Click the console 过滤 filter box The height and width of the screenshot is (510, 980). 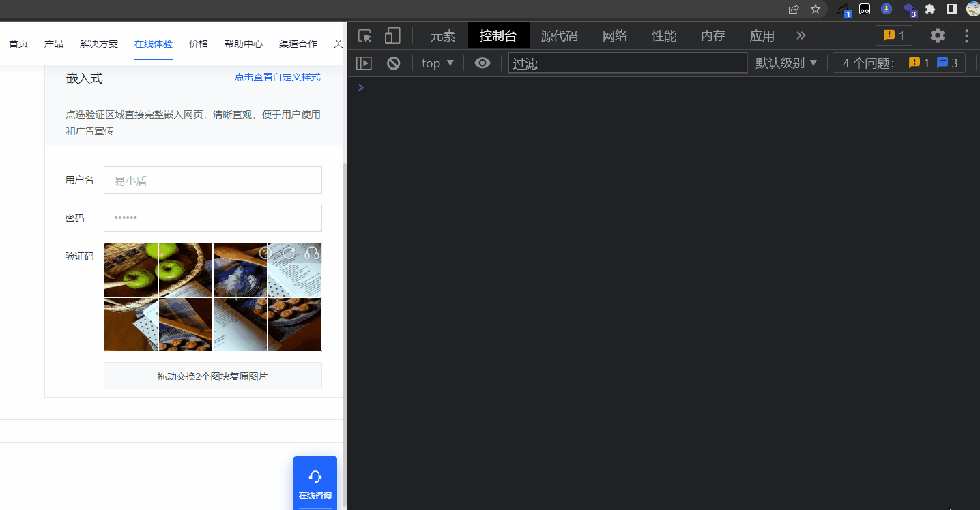click(627, 63)
